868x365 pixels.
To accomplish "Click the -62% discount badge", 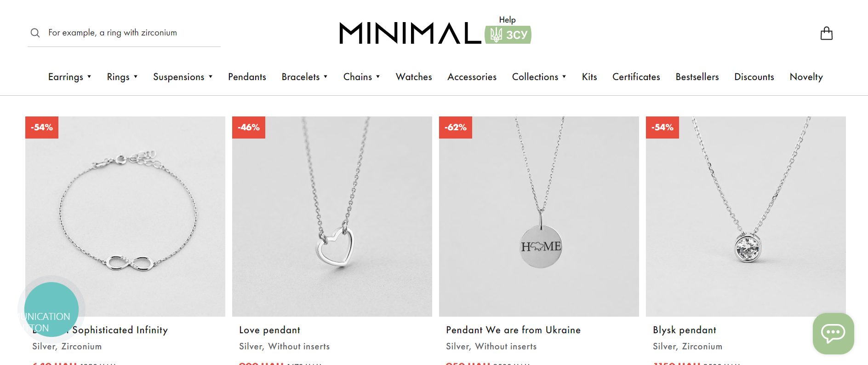I will [x=456, y=127].
